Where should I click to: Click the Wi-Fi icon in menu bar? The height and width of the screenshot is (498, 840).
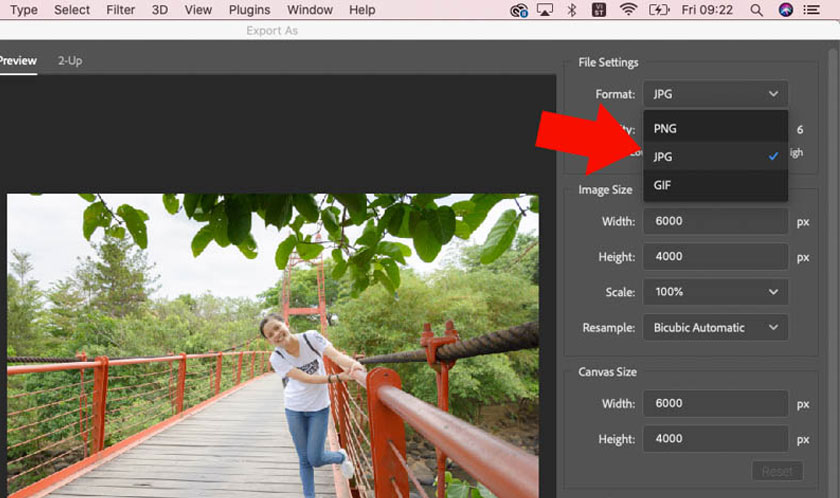pos(628,10)
